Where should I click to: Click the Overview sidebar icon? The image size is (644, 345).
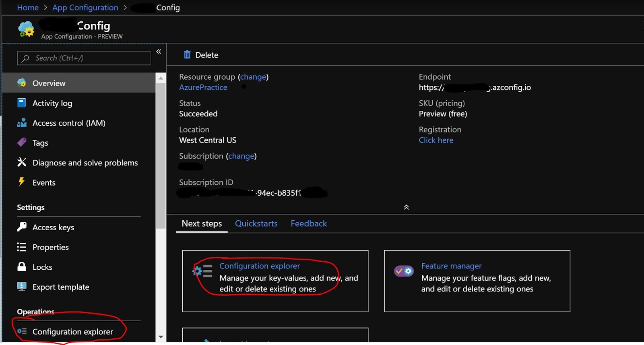point(22,83)
